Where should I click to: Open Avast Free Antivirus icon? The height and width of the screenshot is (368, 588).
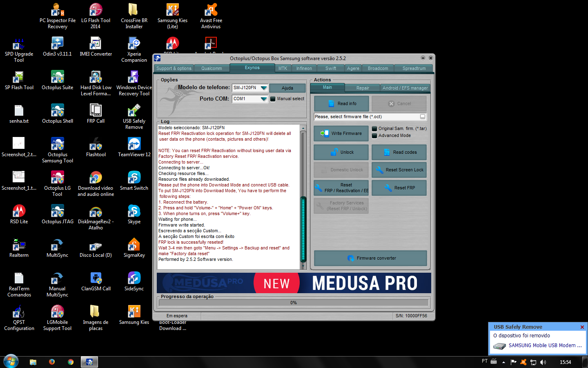[x=211, y=16]
